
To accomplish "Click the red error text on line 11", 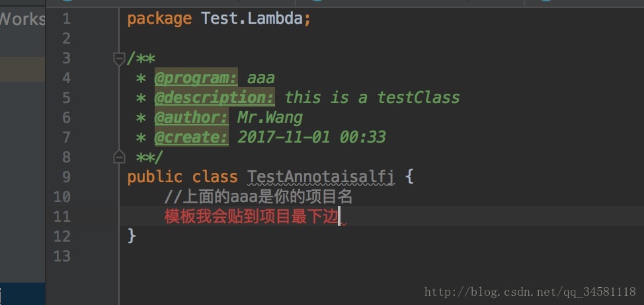I will (251, 217).
